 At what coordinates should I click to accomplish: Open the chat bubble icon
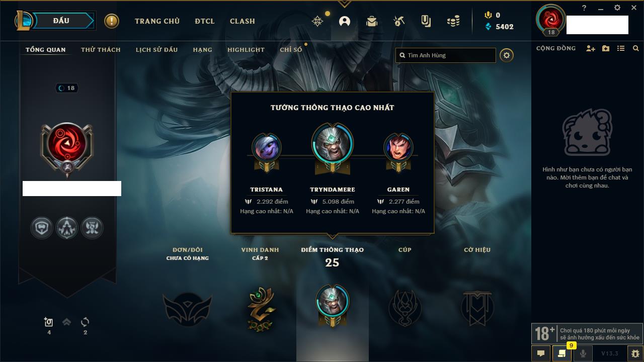[x=541, y=353]
